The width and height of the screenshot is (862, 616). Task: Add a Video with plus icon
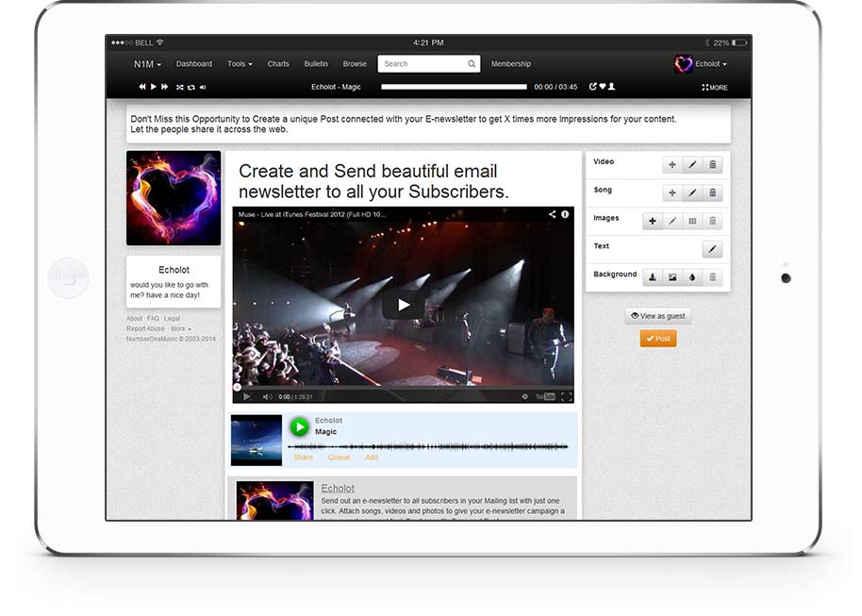[671, 164]
